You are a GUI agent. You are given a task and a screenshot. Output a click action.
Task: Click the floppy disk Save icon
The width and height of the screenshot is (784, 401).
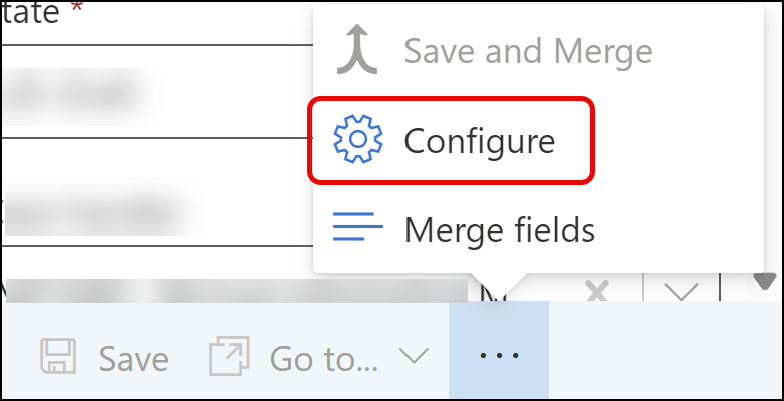pos(58,357)
